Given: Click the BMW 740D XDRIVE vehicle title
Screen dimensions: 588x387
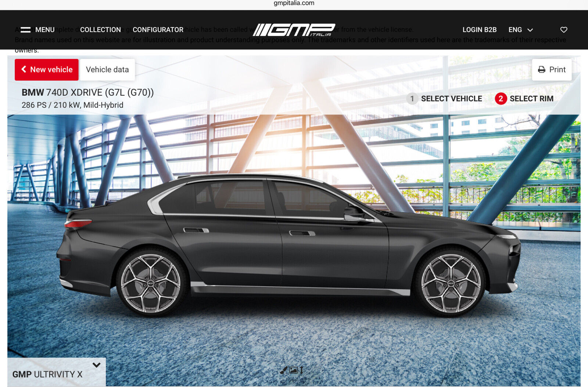Looking at the screenshot, I should [87, 92].
